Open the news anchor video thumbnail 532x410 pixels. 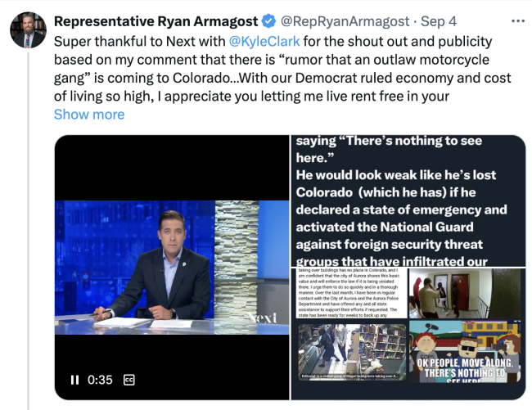(x=172, y=268)
